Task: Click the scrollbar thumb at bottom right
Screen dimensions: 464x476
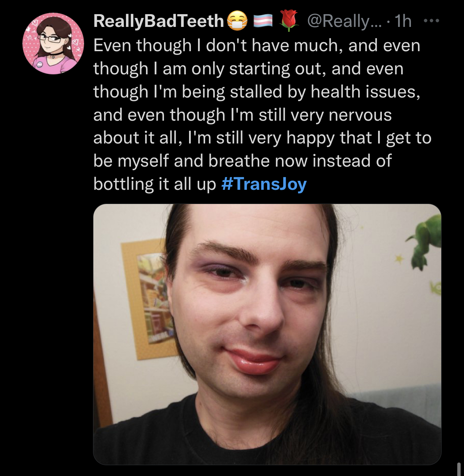Action: point(459,469)
